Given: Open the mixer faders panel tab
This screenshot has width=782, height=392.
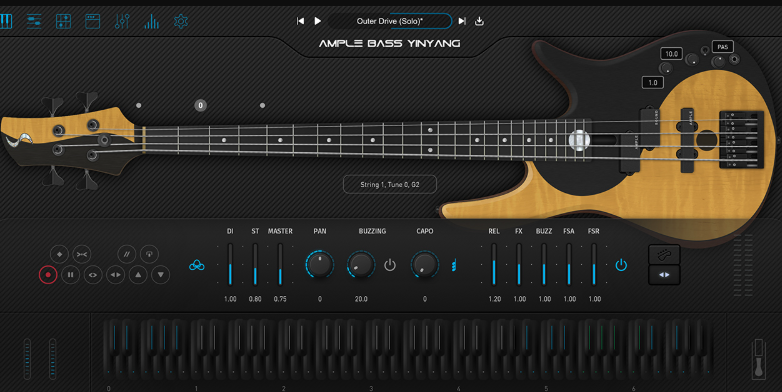Looking at the screenshot, I should pos(122,21).
